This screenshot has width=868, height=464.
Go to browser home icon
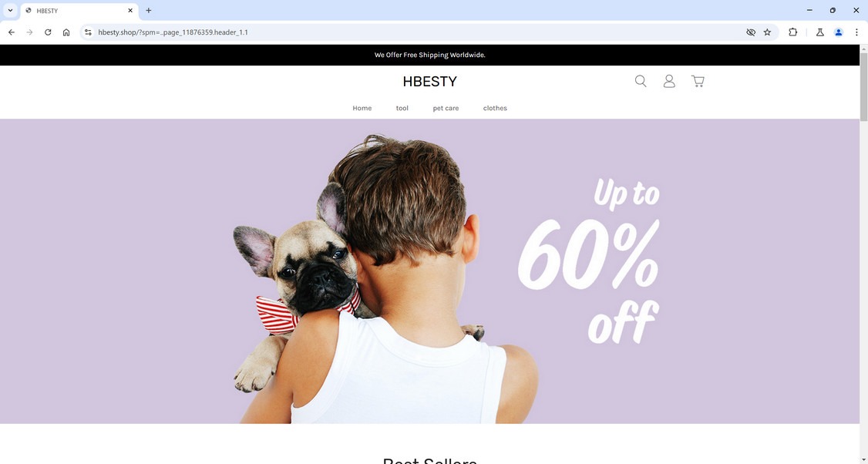[x=66, y=32]
